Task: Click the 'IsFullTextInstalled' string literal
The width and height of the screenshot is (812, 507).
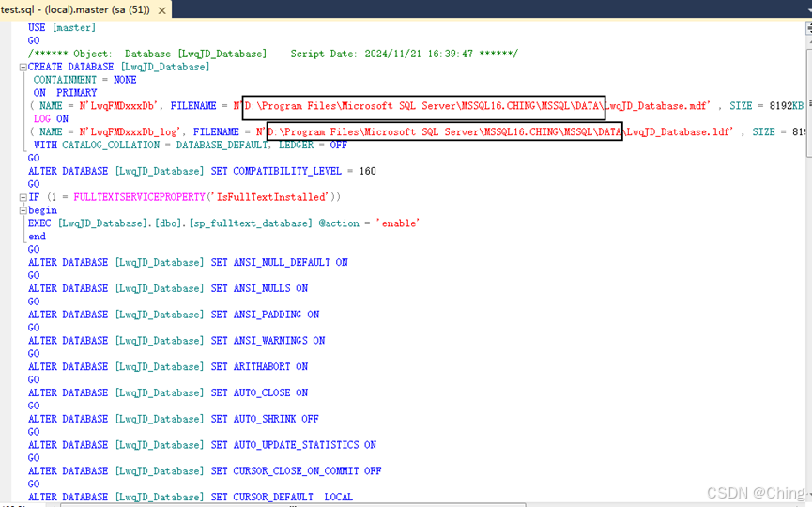Action: (x=271, y=197)
